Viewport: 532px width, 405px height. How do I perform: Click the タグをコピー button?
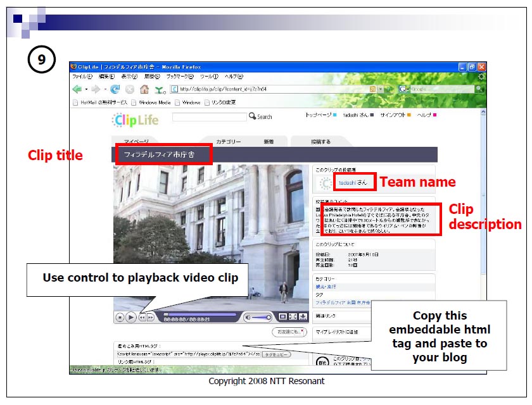point(277,354)
